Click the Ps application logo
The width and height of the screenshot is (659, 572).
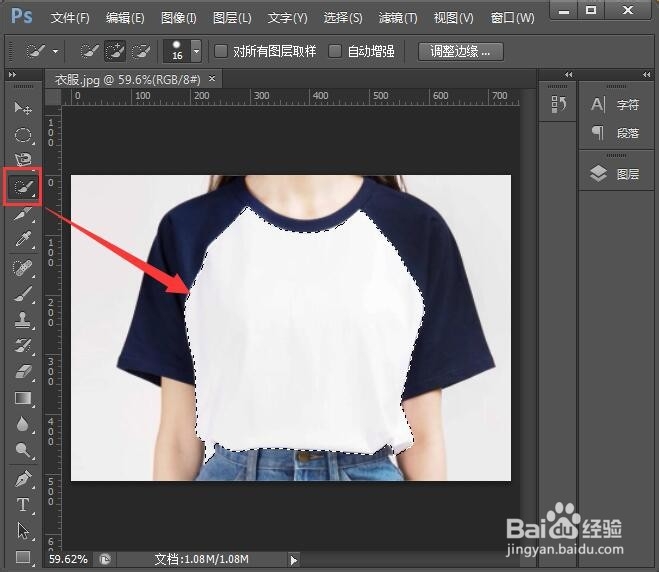point(21,17)
